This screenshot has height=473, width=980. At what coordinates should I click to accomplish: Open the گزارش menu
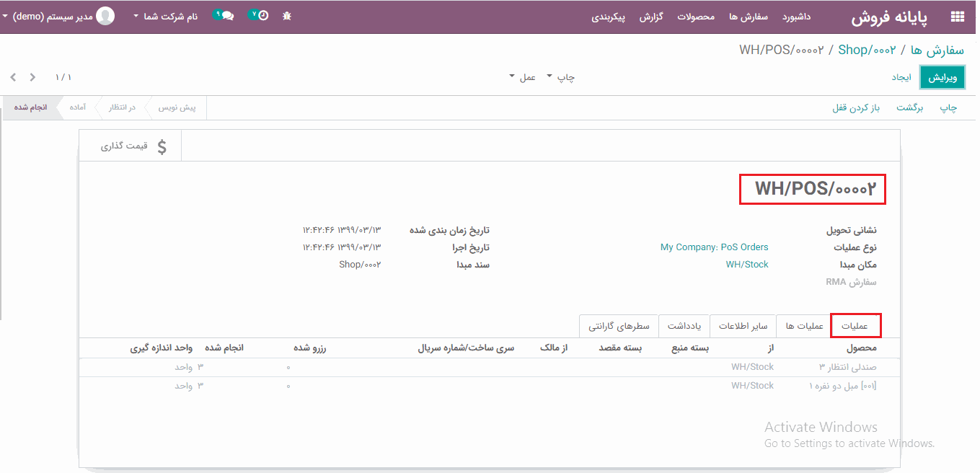651,17
